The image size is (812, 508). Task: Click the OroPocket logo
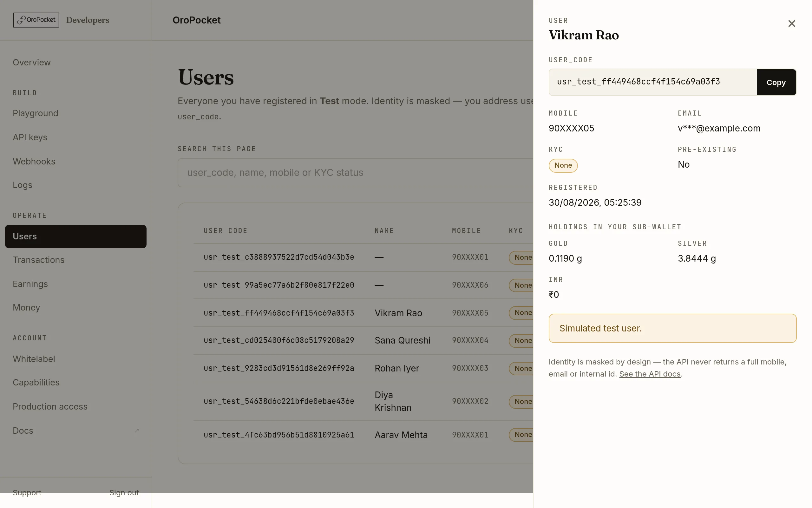coord(36,20)
